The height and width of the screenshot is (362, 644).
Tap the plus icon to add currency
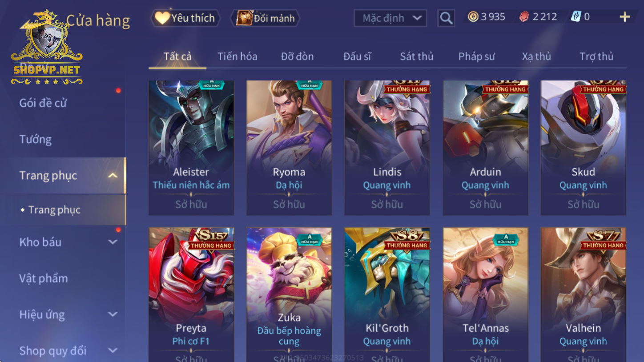pos(624,17)
